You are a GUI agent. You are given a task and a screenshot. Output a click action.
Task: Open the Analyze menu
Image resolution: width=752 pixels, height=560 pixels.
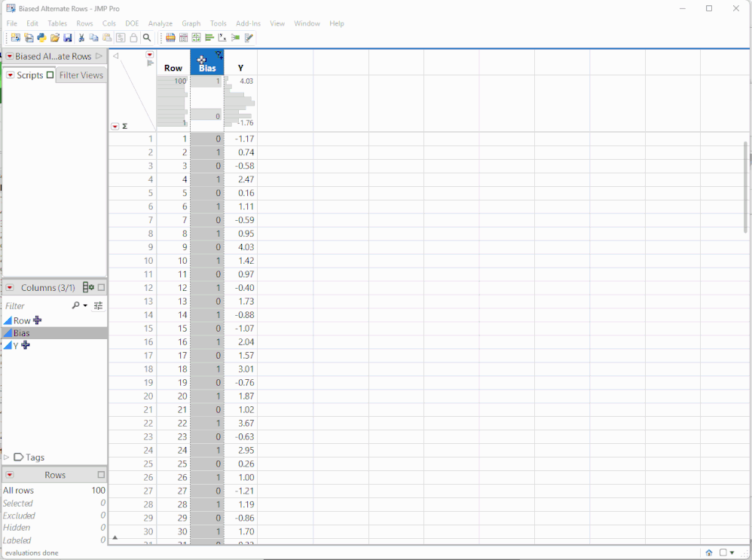[160, 23]
